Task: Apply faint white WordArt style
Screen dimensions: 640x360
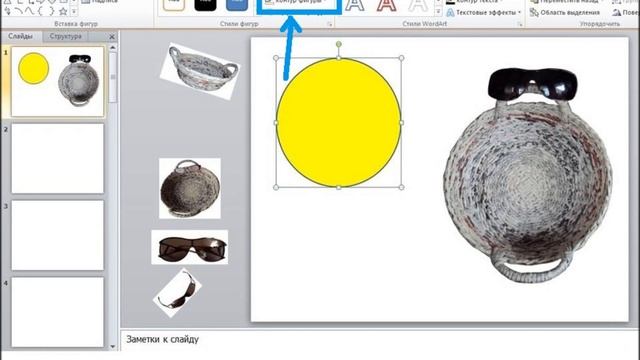Action: 418,5
